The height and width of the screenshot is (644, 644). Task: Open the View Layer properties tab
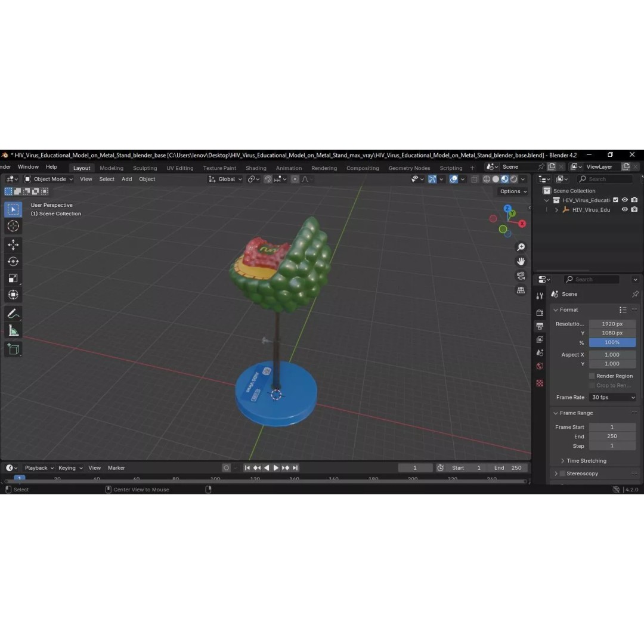(540, 339)
